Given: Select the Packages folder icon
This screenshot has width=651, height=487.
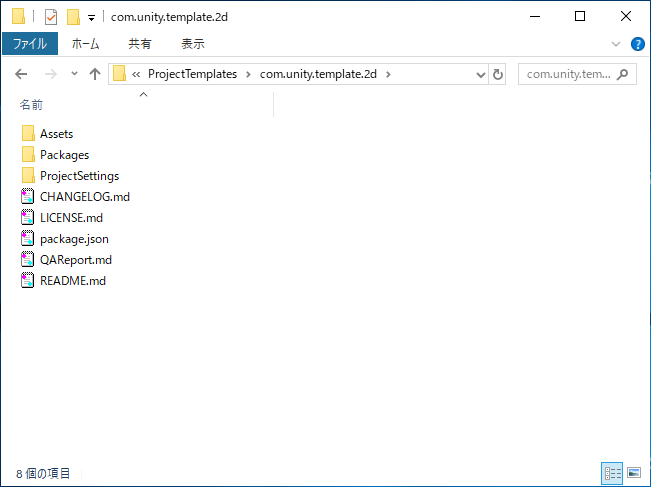Looking at the screenshot, I should coord(28,154).
